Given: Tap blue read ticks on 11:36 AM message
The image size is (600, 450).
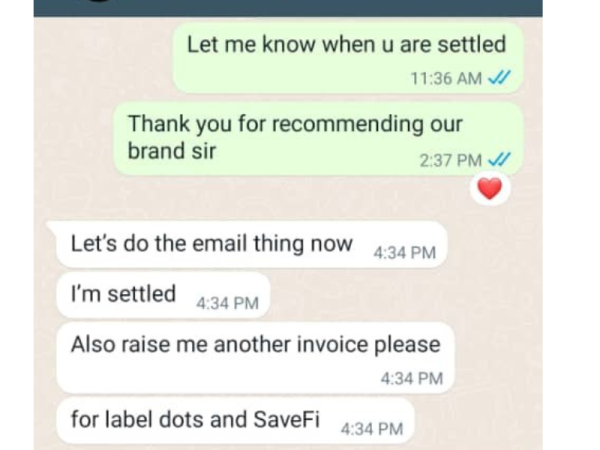Looking at the screenshot, I should pyautogui.click(x=499, y=78).
